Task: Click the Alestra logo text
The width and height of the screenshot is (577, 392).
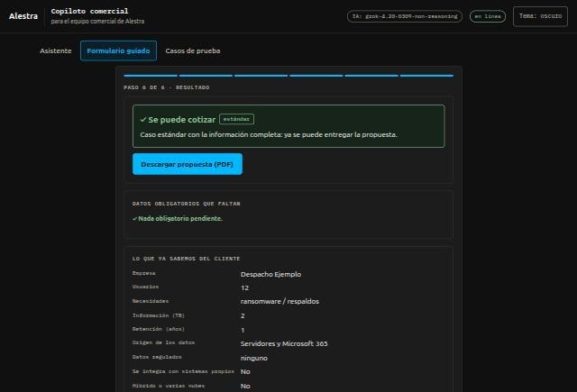Action: point(23,16)
